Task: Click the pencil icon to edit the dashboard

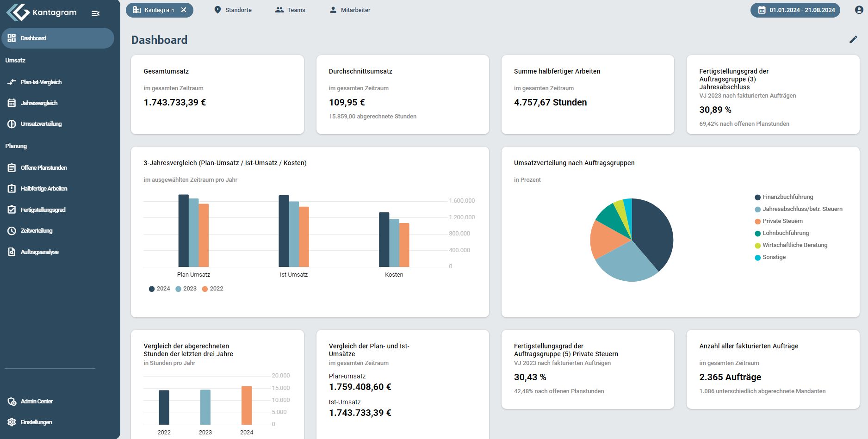Action: [x=853, y=40]
